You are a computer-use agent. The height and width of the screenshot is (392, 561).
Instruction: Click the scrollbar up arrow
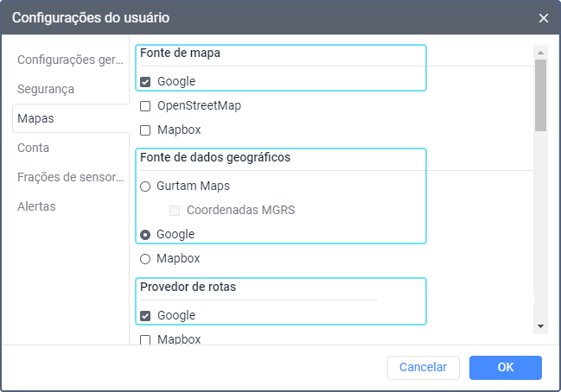click(540, 51)
